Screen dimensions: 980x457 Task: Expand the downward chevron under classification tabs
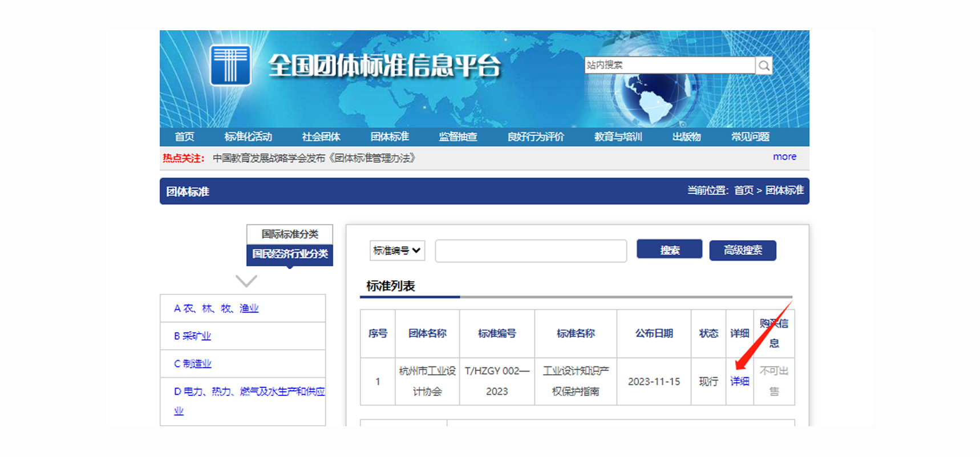246,281
